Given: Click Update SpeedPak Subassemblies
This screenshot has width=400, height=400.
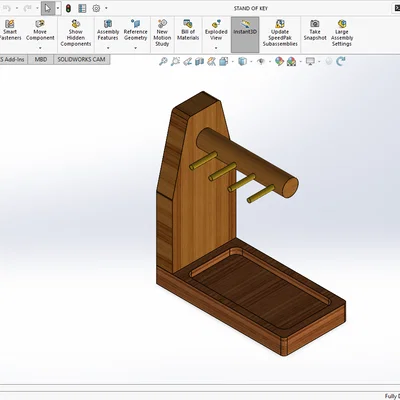Looking at the screenshot, I should 280,33.
